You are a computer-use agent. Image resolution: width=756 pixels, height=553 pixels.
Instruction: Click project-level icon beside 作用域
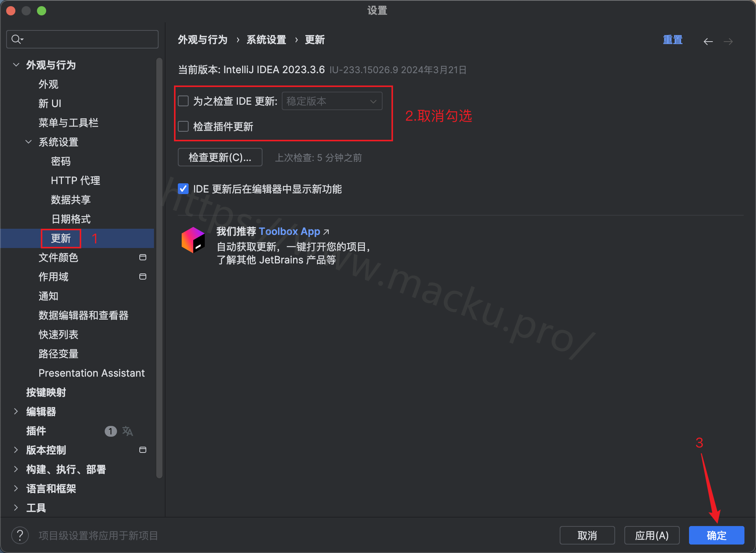click(143, 276)
